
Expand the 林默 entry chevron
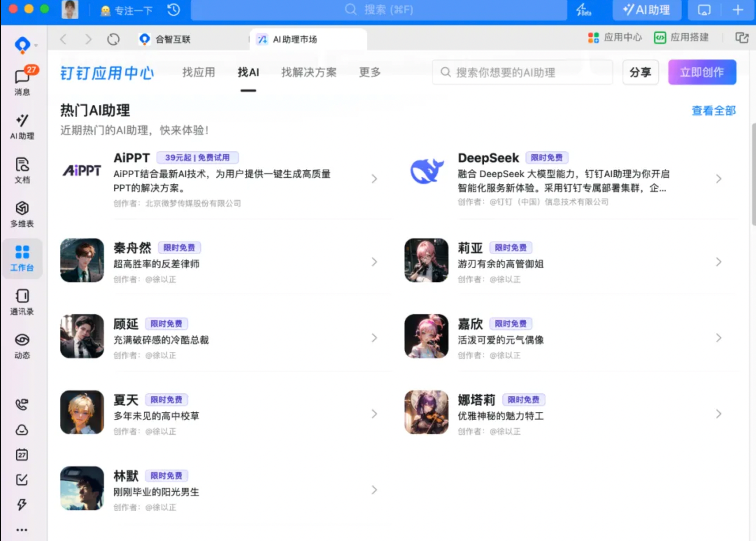tap(375, 490)
